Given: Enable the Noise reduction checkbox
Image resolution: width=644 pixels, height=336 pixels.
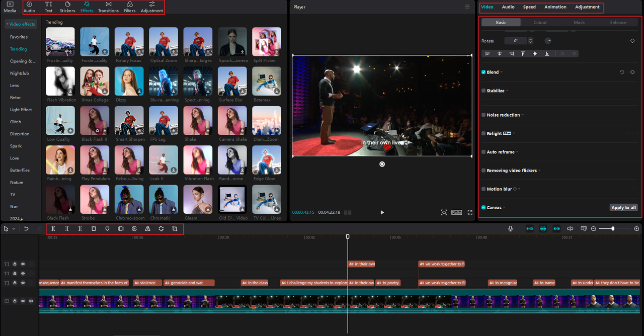Looking at the screenshot, I should point(484,115).
